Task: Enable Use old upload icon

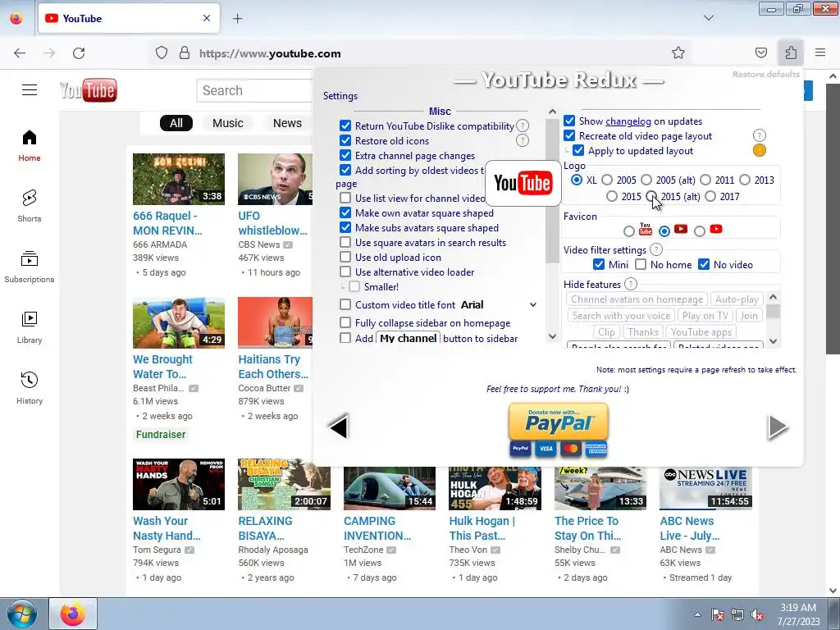Action: pos(345,257)
